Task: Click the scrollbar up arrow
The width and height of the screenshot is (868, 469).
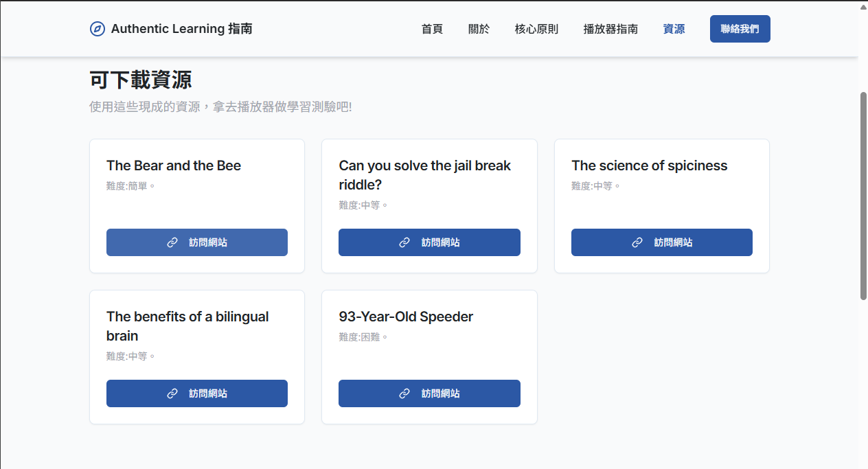Action: [x=863, y=6]
